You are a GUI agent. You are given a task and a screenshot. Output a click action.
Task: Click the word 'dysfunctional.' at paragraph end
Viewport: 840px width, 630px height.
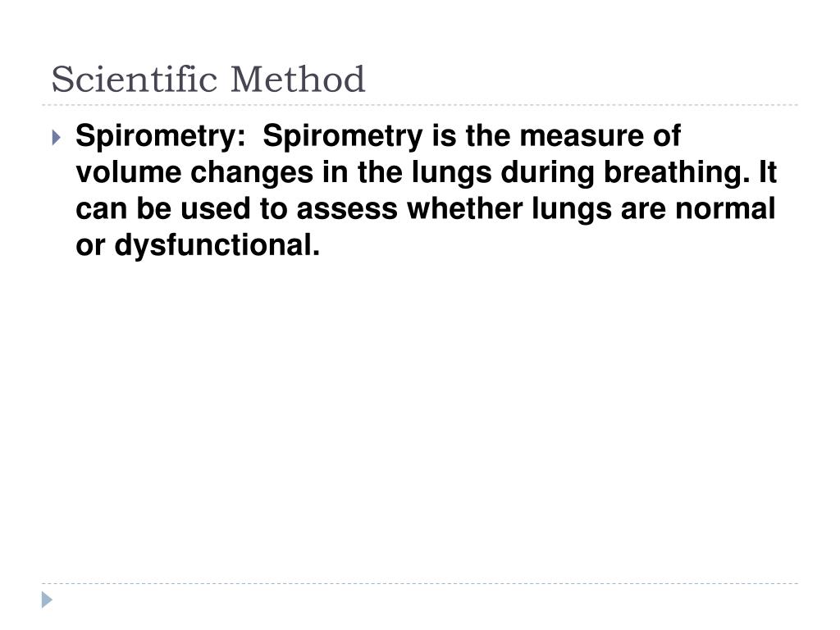[x=217, y=245]
